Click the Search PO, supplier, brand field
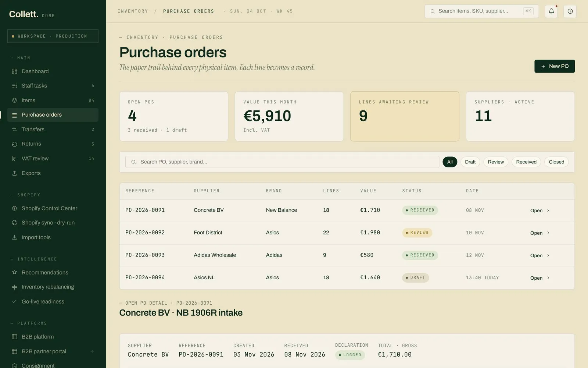Image resolution: width=588 pixels, height=368 pixels. point(282,162)
